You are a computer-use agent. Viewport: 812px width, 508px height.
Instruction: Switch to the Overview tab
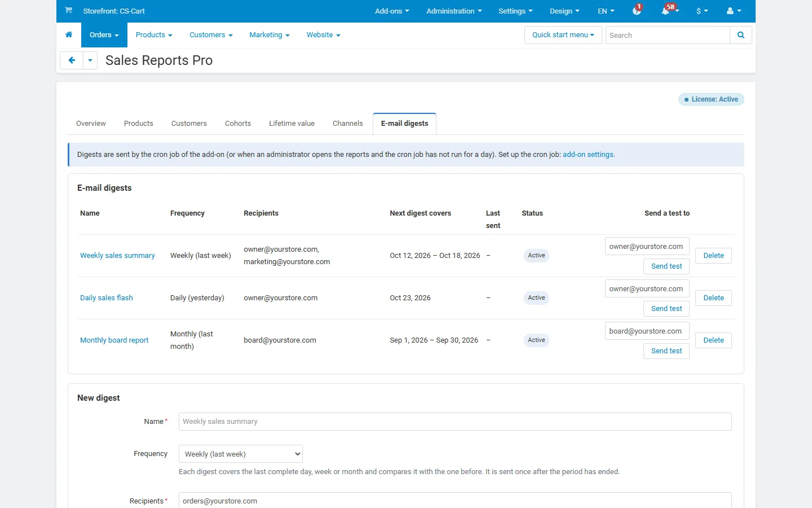tap(91, 124)
